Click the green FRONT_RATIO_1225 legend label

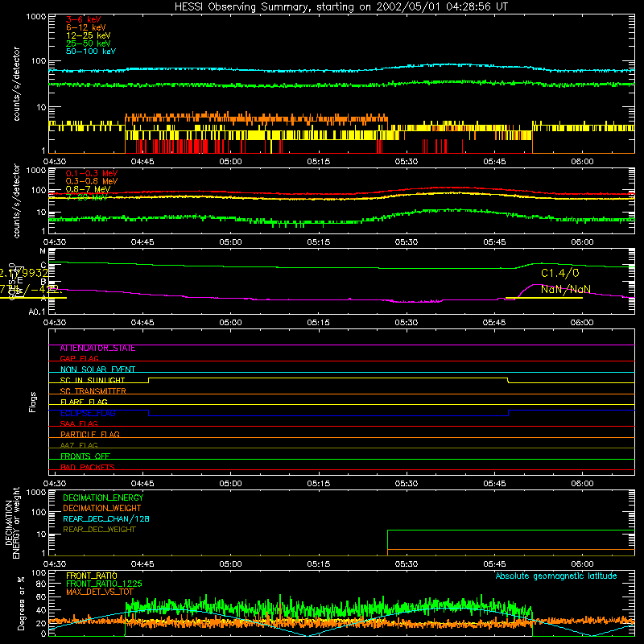click(104, 584)
